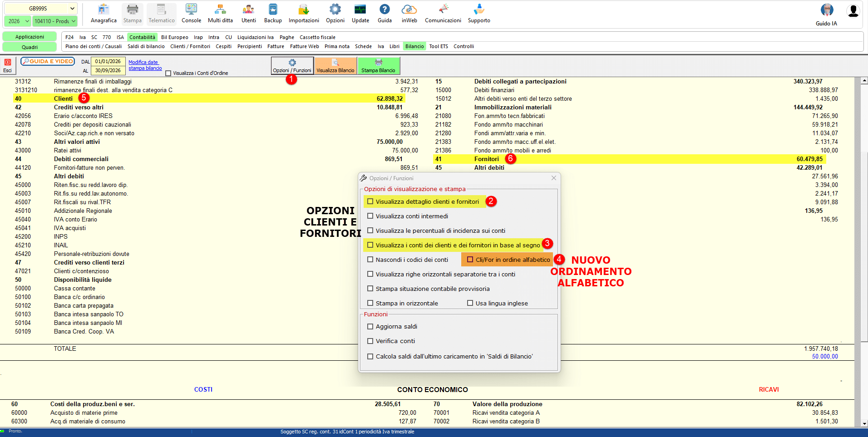Click the Stampa Bilancio button
This screenshot has height=437, width=868.
coord(379,65)
